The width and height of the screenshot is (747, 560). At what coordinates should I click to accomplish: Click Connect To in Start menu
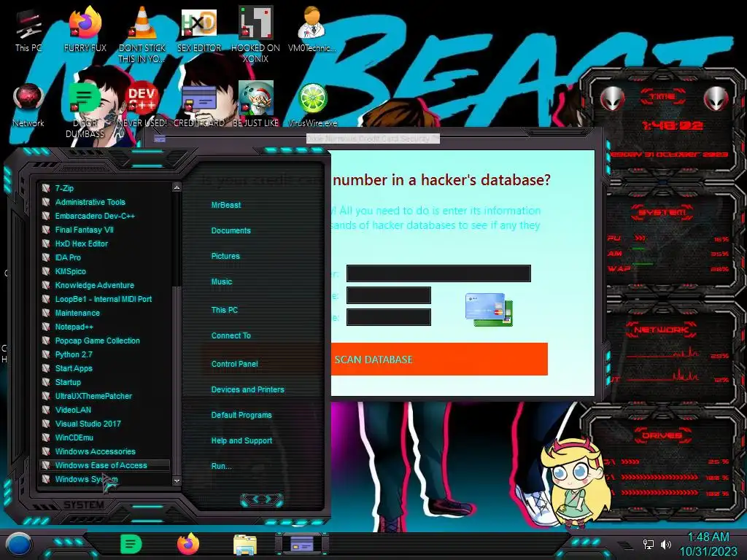[x=231, y=335]
